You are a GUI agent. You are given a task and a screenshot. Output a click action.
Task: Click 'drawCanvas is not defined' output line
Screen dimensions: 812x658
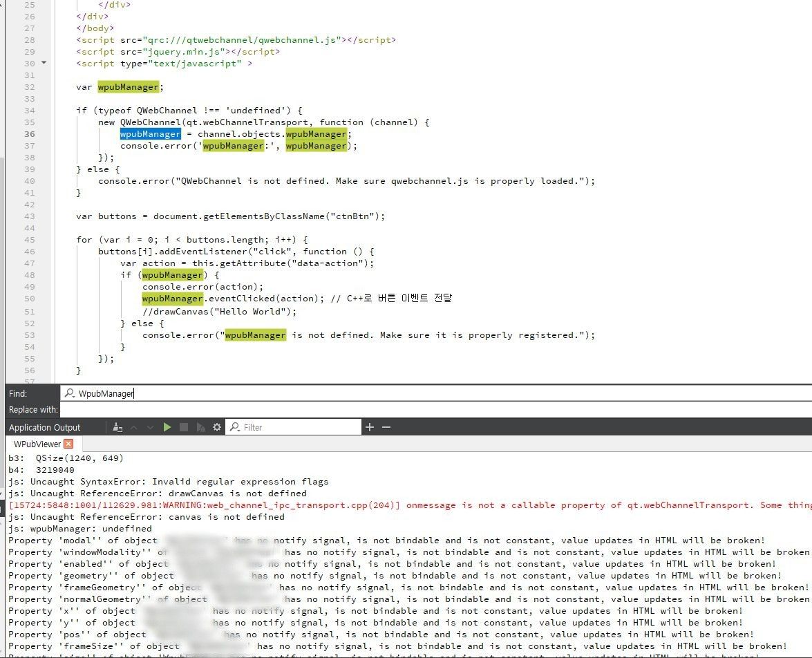158,493
